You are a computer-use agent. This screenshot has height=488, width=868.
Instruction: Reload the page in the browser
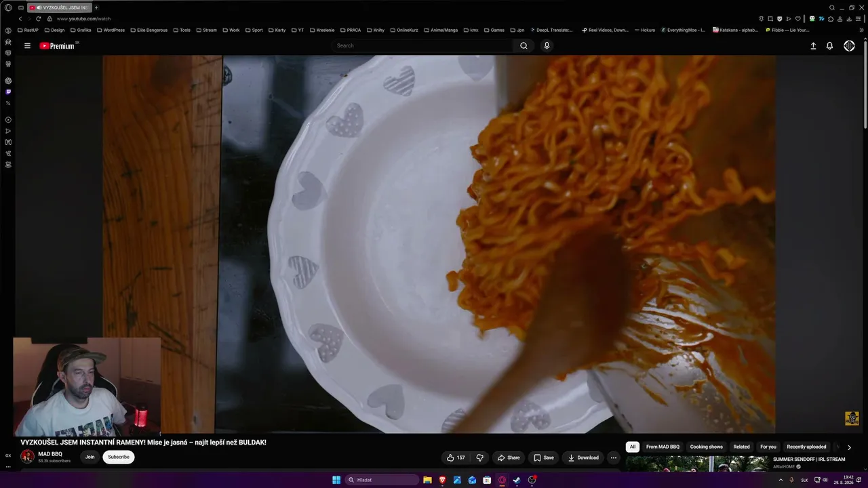coord(38,19)
